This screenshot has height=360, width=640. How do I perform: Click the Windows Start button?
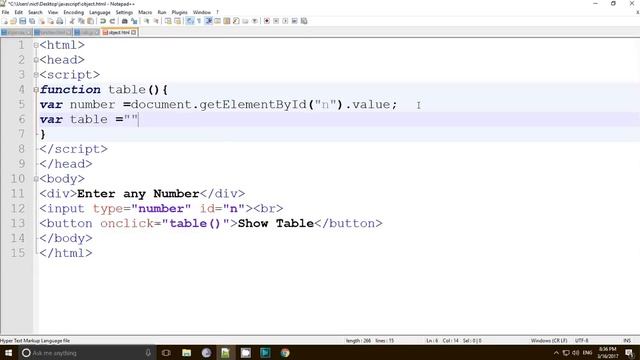(x=8, y=353)
